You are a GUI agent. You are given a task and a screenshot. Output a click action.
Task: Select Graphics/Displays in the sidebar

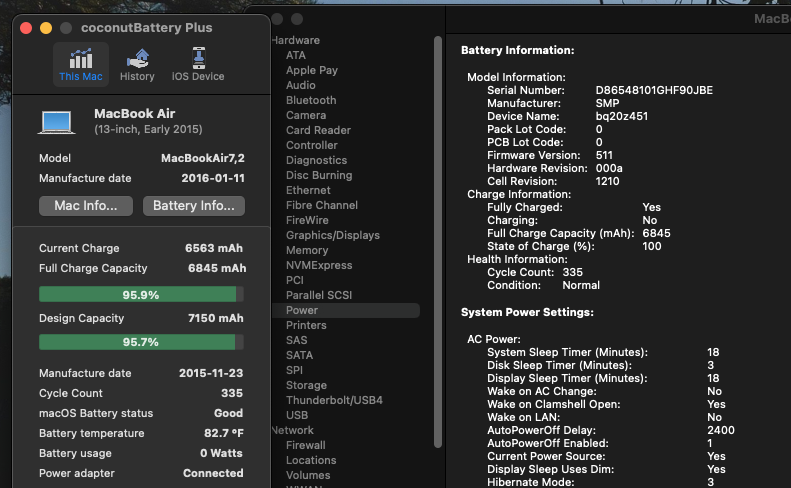click(x=332, y=235)
